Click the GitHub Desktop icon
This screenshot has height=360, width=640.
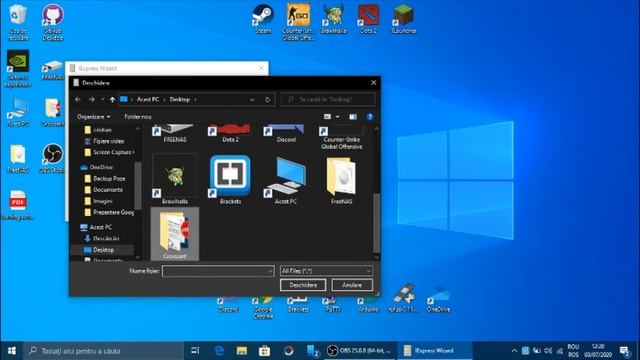point(53,22)
